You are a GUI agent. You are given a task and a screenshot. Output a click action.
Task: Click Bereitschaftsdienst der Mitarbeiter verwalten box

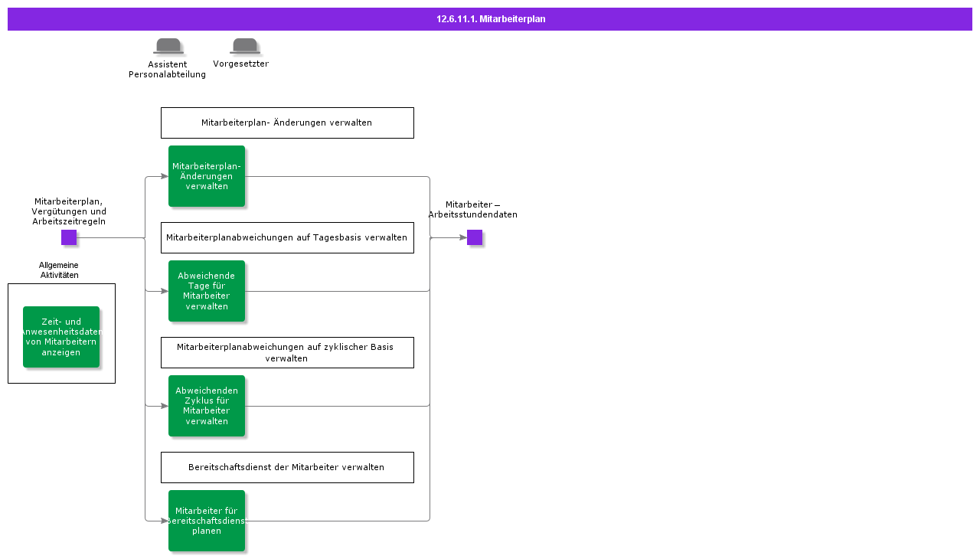(287, 467)
